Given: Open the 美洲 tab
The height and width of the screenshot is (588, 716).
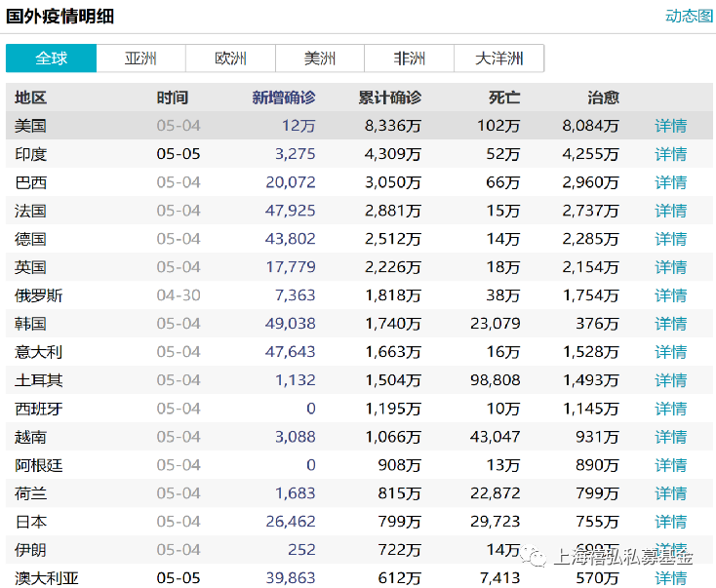Looking at the screenshot, I should [x=320, y=59].
